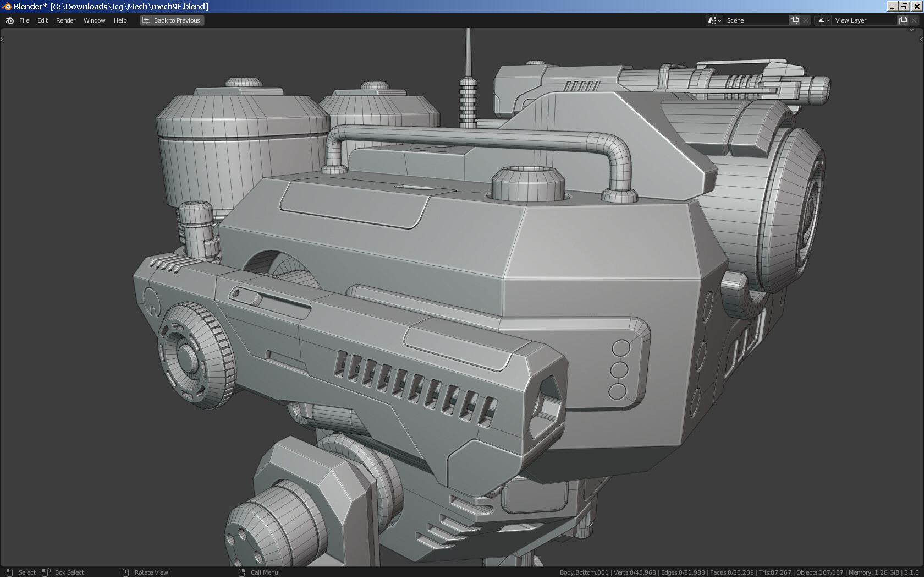This screenshot has width=924, height=578.
Task: Open the Browse View Layer dropdown arrow
Action: tap(828, 20)
